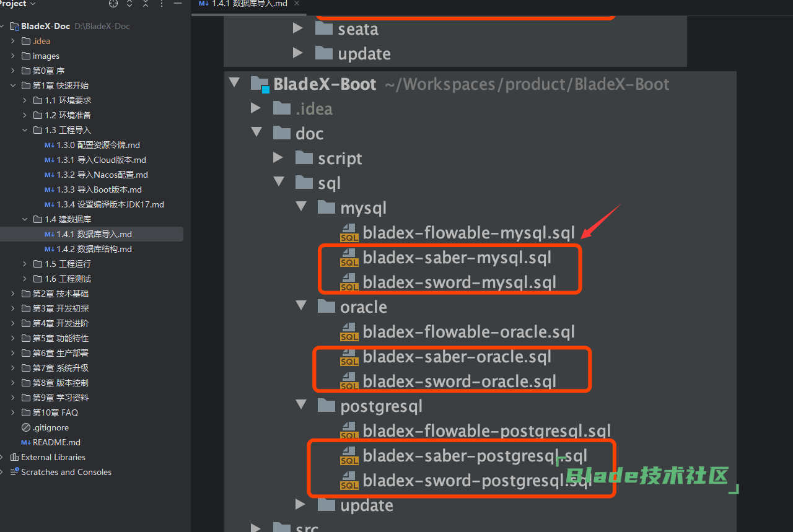
Task: Expand the 第7章 系统升级 folder
Action: point(13,368)
